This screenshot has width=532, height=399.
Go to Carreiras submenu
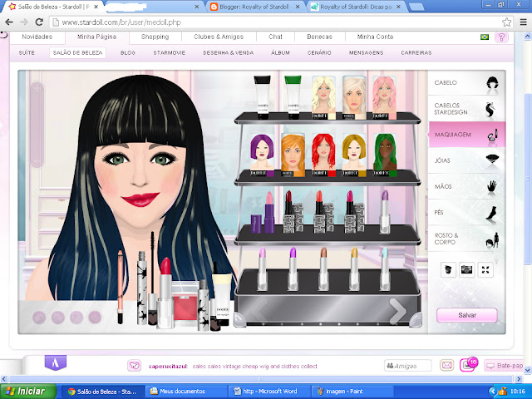416,53
